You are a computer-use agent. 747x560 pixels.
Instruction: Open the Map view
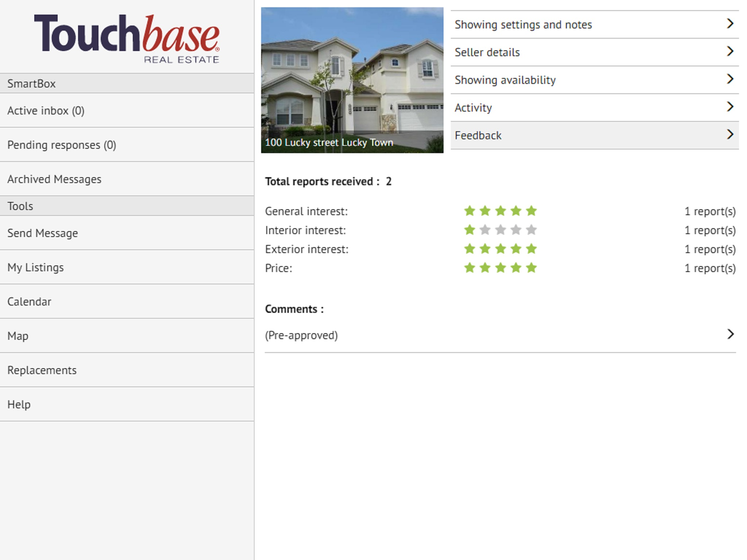(18, 336)
